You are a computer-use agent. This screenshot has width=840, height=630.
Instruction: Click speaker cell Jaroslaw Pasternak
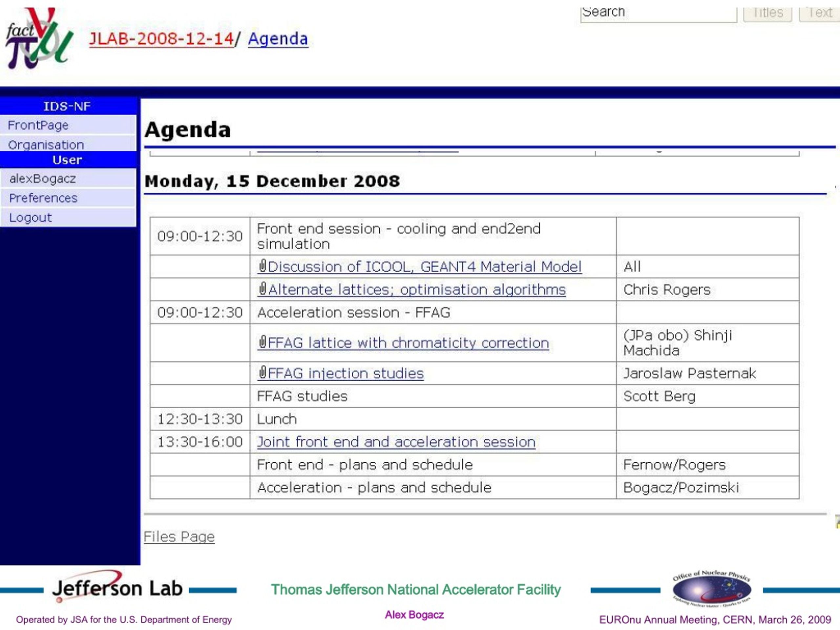coord(708,373)
